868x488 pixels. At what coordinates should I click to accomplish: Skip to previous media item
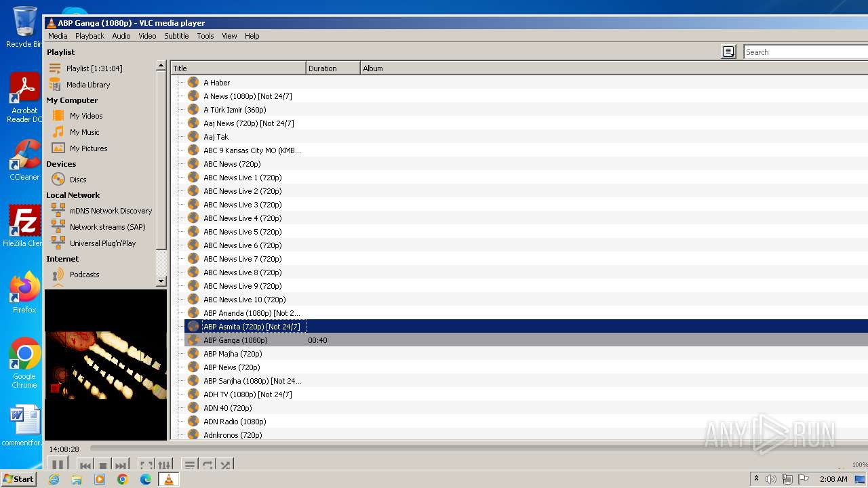pos(85,465)
